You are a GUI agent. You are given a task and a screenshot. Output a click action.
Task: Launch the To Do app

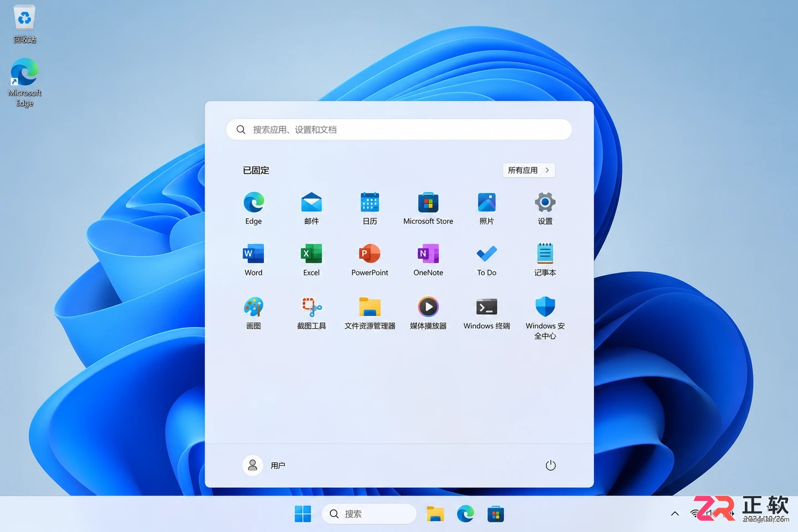487,260
